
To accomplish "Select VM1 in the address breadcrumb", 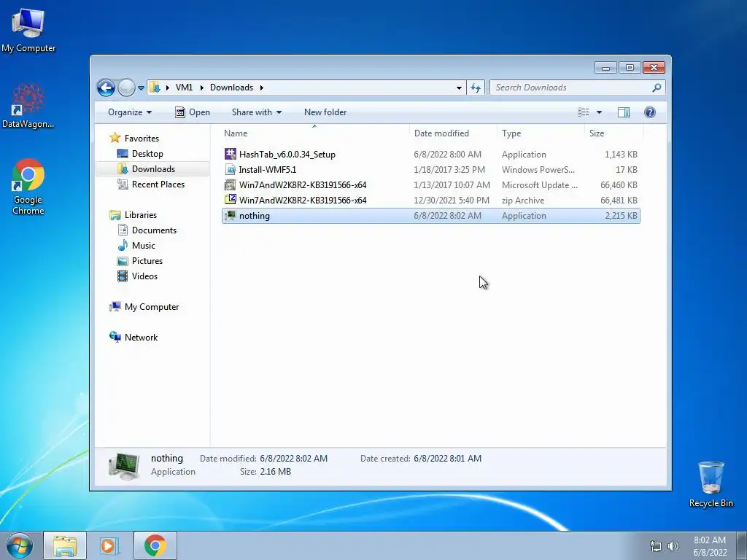I will (185, 87).
